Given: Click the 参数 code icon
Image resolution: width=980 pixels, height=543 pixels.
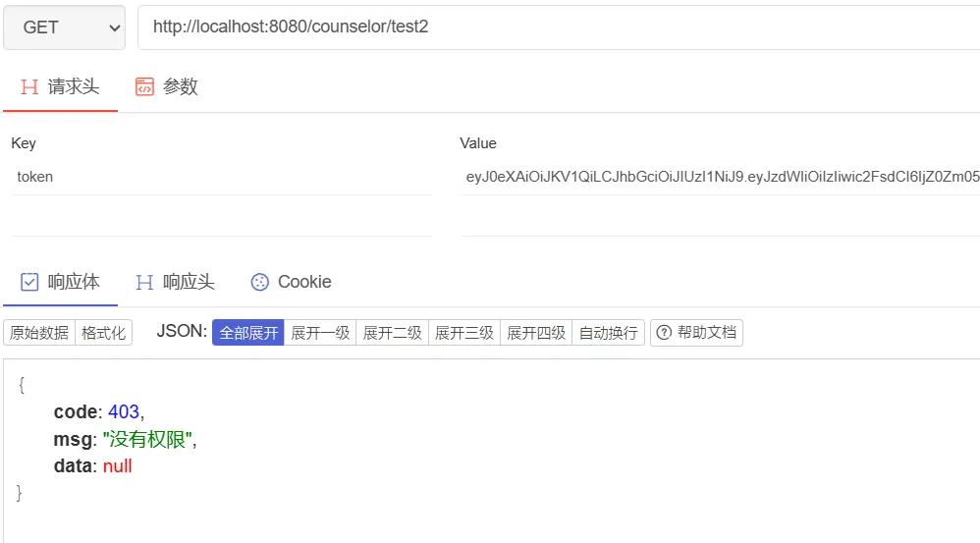Looking at the screenshot, I should (144, 86).
